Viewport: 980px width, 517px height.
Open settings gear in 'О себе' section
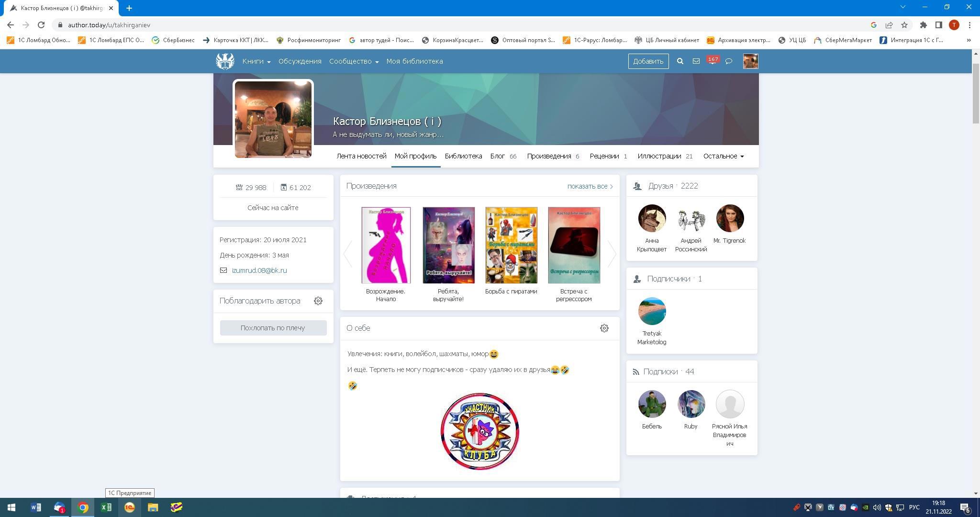604,328
